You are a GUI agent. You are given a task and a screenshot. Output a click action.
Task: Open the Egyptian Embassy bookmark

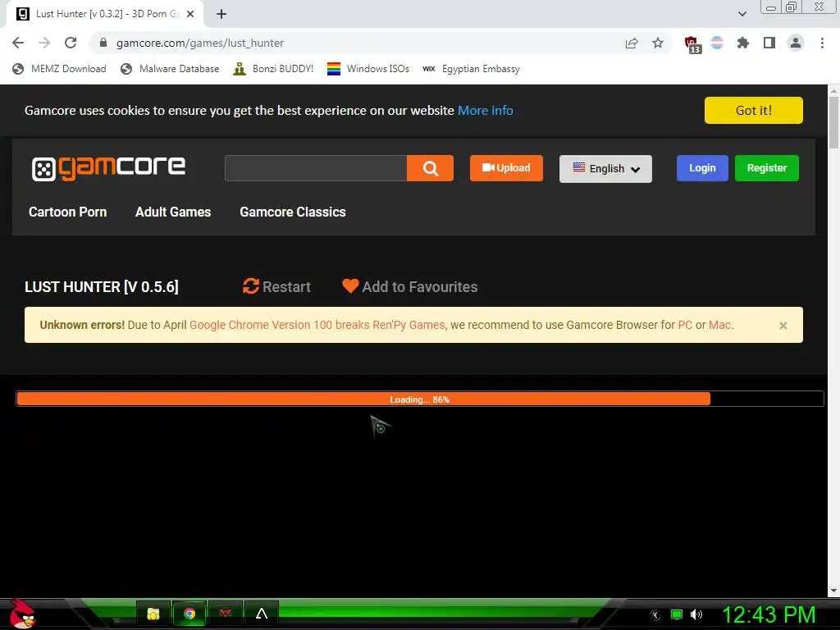click(x=472, y=69)
